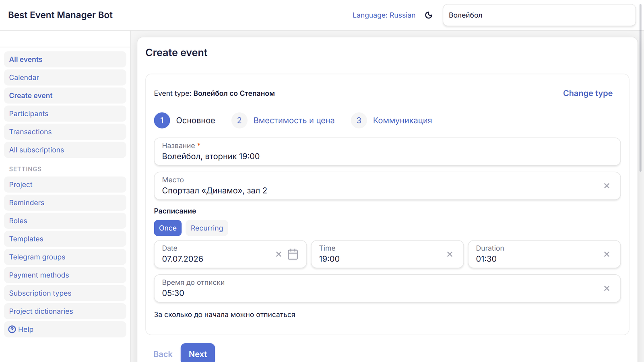Clear the Место field value

(607, 186)
